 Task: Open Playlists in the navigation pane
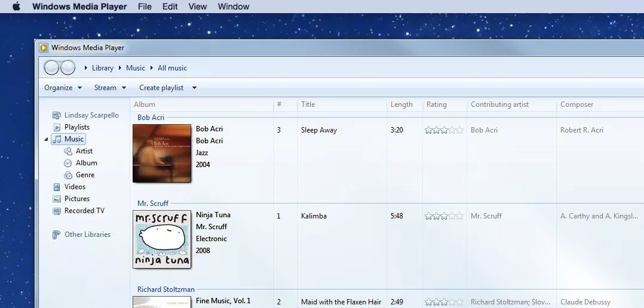(x=77, y=127)
